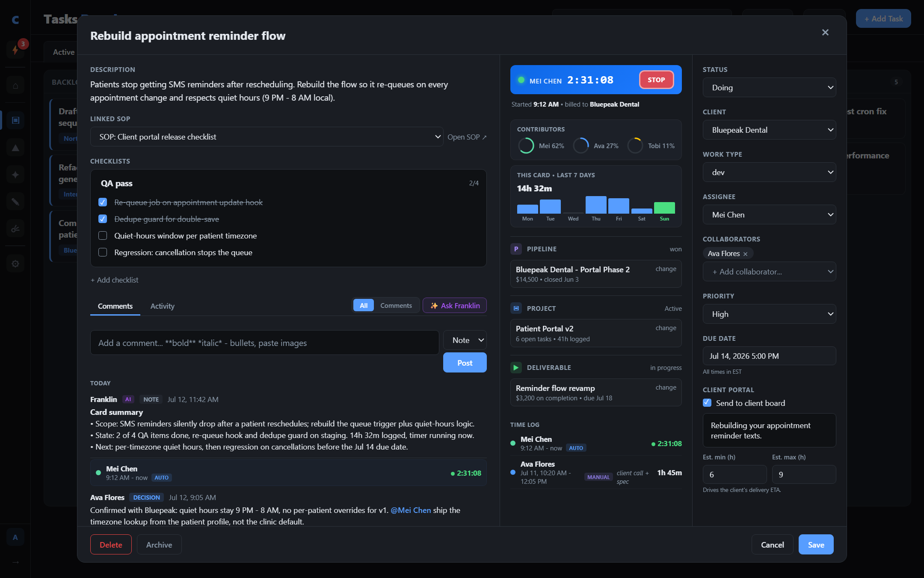Open the user avatar A in sidebar
This screenshot has width=924, height=578.
tap(15, 537)
